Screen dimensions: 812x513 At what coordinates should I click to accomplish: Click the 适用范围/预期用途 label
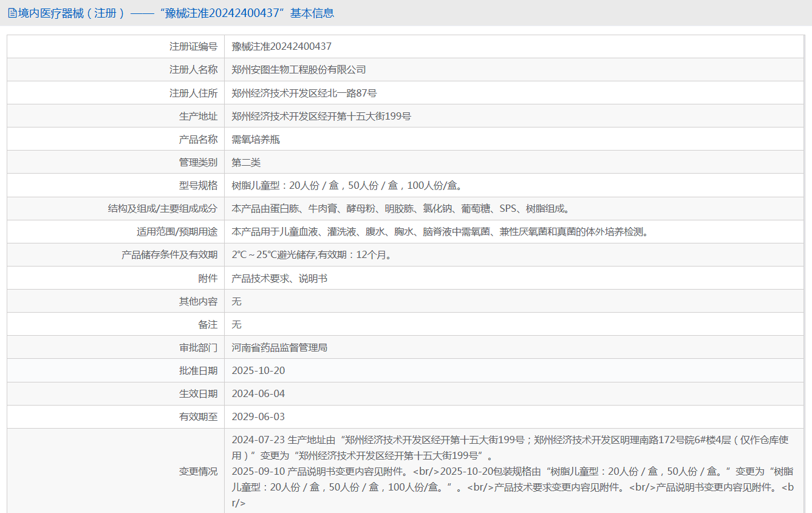pos(177,231)
